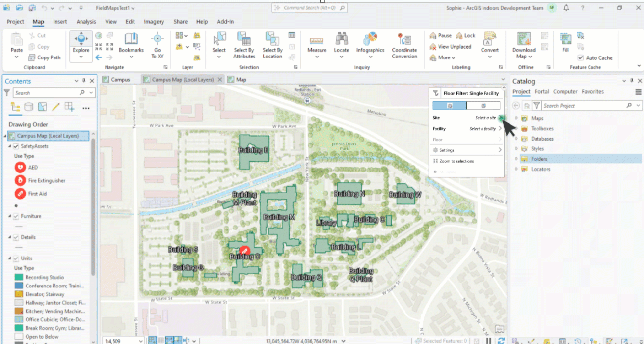
Task: Click the notifications bell icon
Action: pos(566,8)
